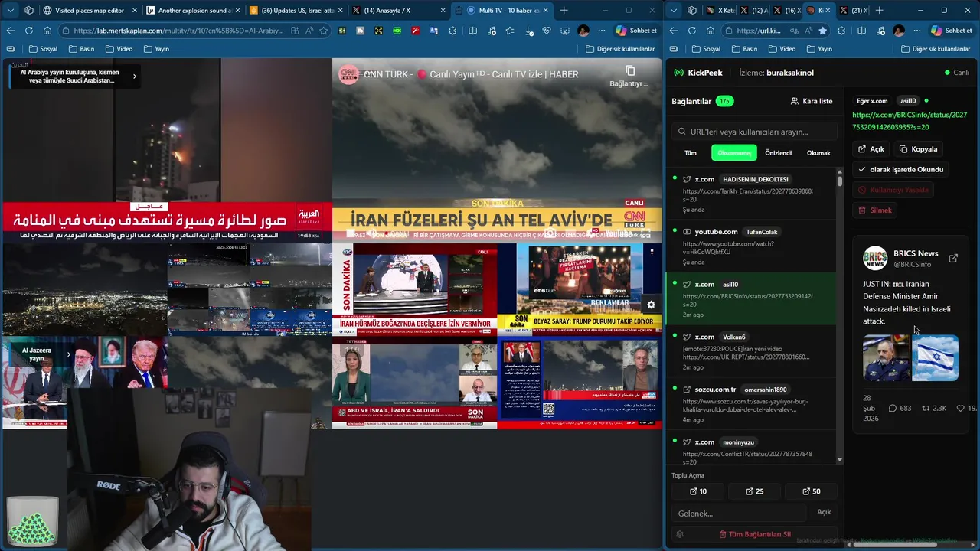Open new tab in right browser window
The height and width of the screenshot is (551, 980).
click(879, 10)
